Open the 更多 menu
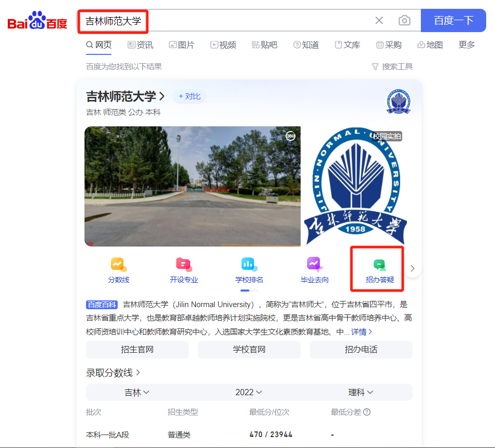This screenshot has height=448, width=495. (466, 45)
